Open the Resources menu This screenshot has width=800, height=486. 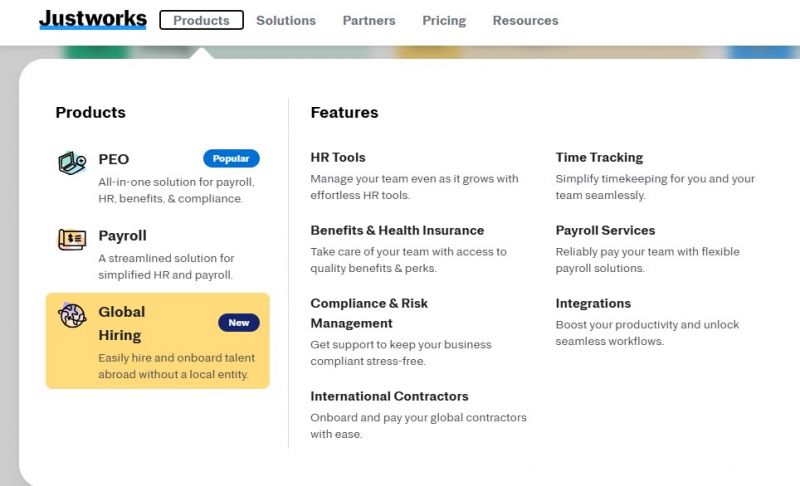point(526,20)
